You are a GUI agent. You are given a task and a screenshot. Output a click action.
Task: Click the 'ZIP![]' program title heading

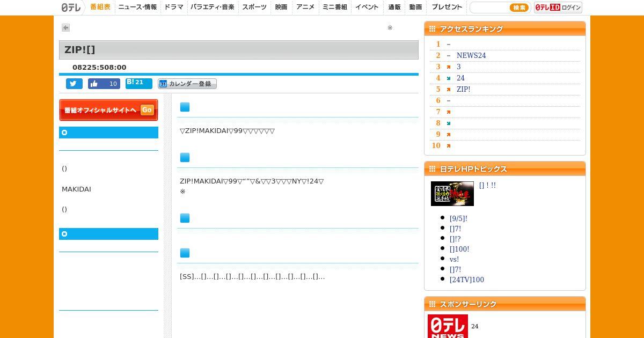[x=80, y=49]
